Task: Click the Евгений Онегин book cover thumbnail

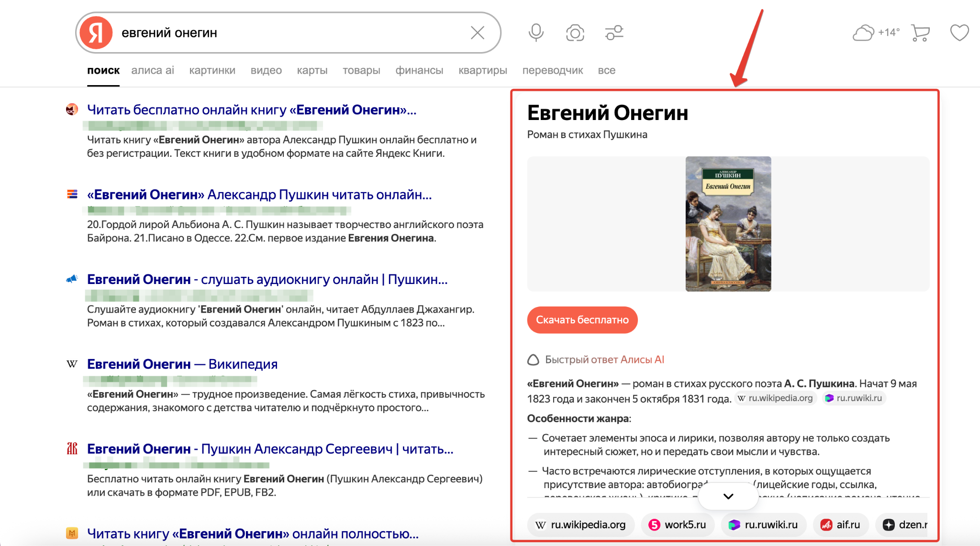Action: coord(728,224)
